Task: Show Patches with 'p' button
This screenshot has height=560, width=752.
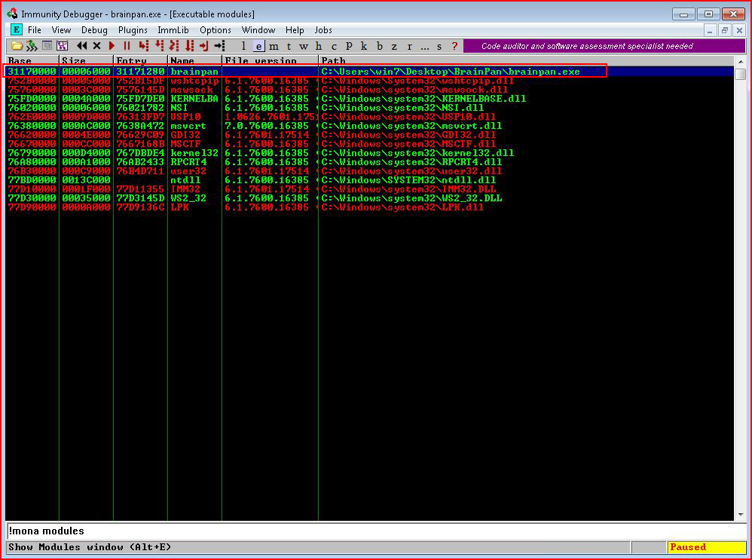Action: (x=349, y=46)
